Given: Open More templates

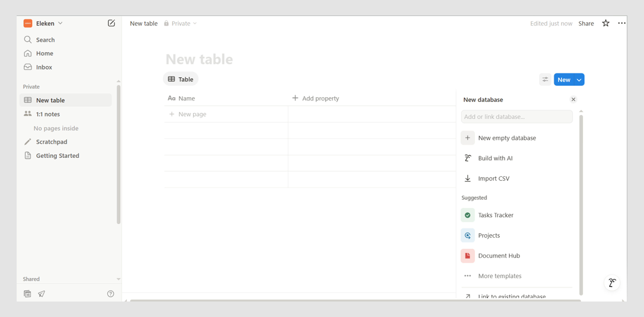Looking at the screenshot, I should [x=516, y=276].
